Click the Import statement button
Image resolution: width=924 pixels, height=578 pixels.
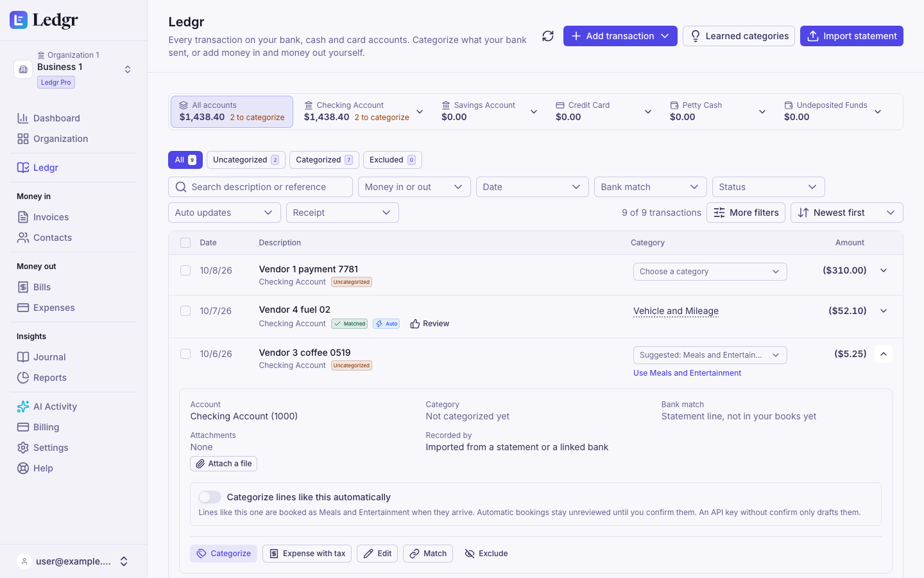tap(851, 36)
